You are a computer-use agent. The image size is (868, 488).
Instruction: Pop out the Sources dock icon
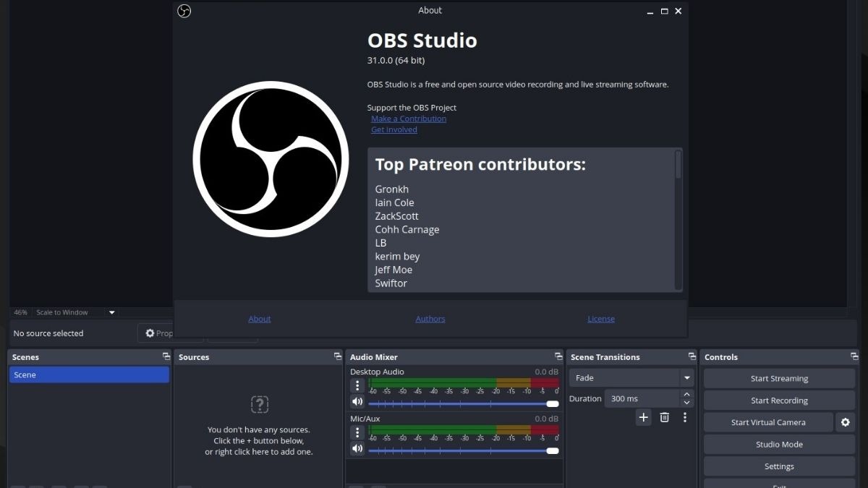click(337, 356)
